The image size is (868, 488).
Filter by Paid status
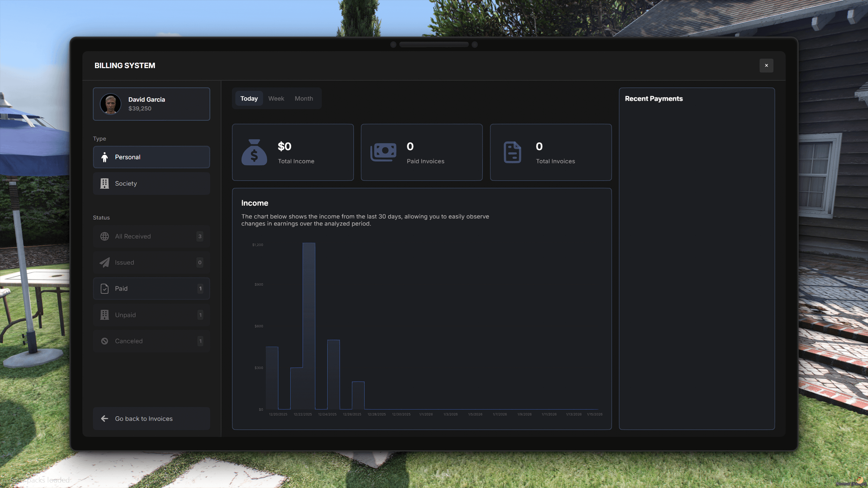(152, 288)
